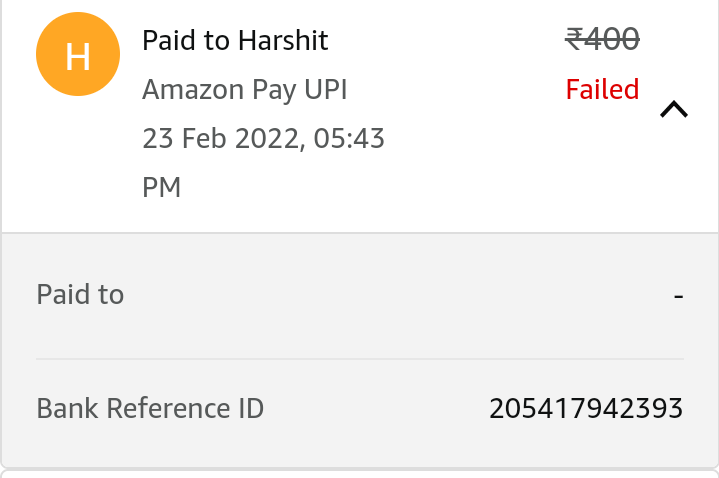Click divider line below the Paid to row
The height and width of the screenshot is (478, 719).
click(x=360, y=358)
